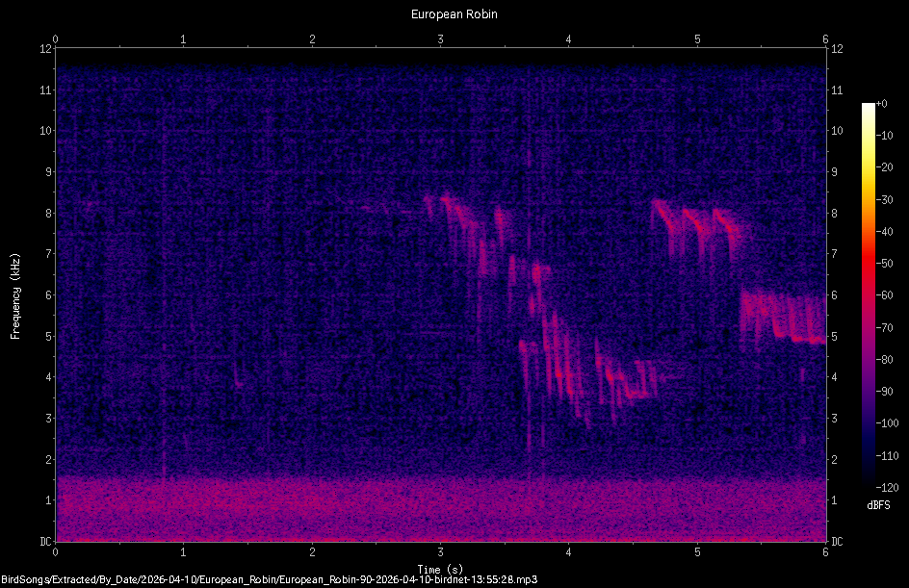This screenshot has width=909, height=588.
Task: Click the Time (s) axis label
Action: point(440,568)
